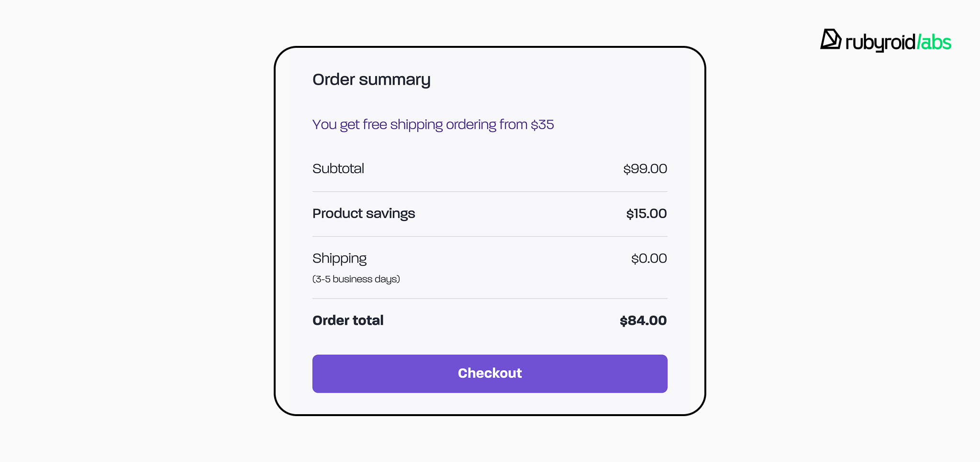Click the green 'labs' logo text
The width and height of the screenshot is (980, 462).
coord(935,43)
